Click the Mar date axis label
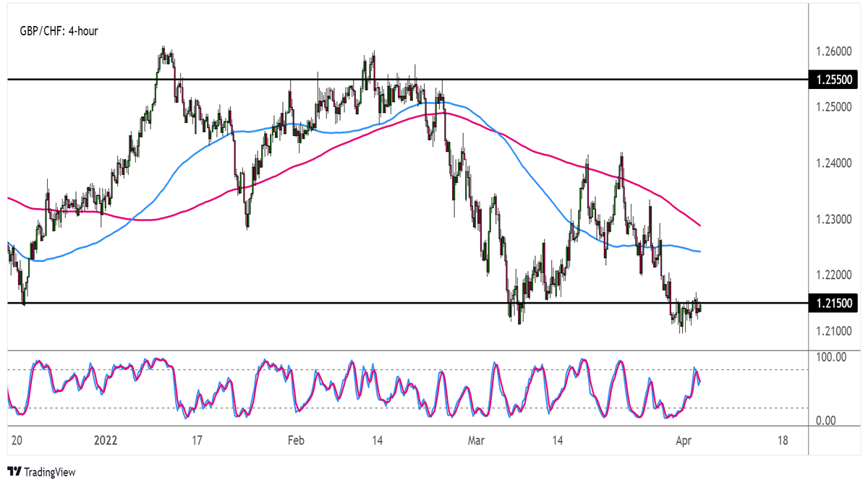 [475, 440]
